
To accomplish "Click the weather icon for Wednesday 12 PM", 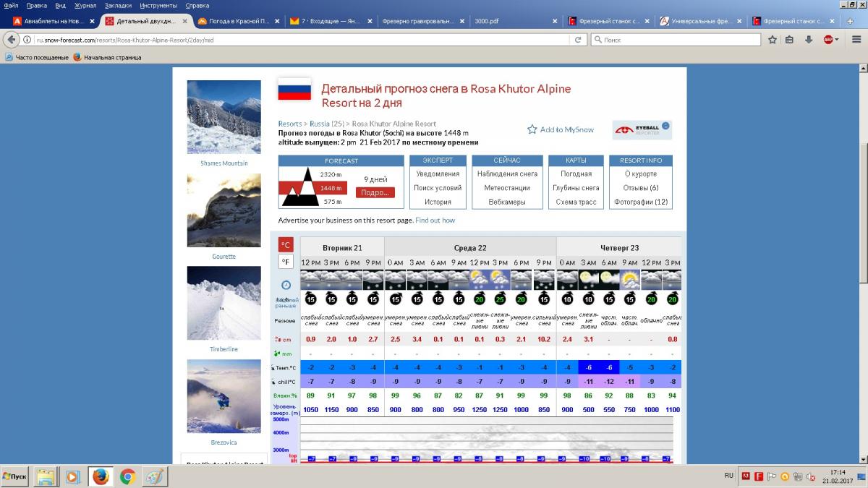I will pyautogui.click(x=479, y=280).
